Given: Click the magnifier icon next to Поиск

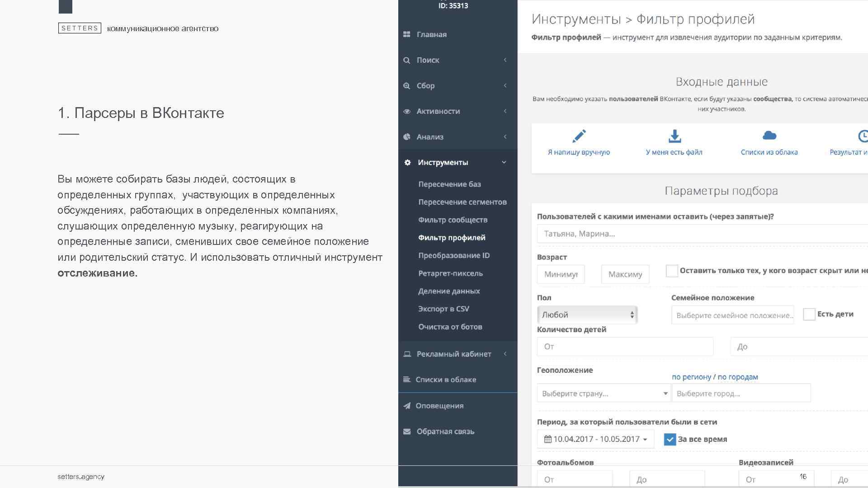Looking at the screenshot, I should [407, 60].
